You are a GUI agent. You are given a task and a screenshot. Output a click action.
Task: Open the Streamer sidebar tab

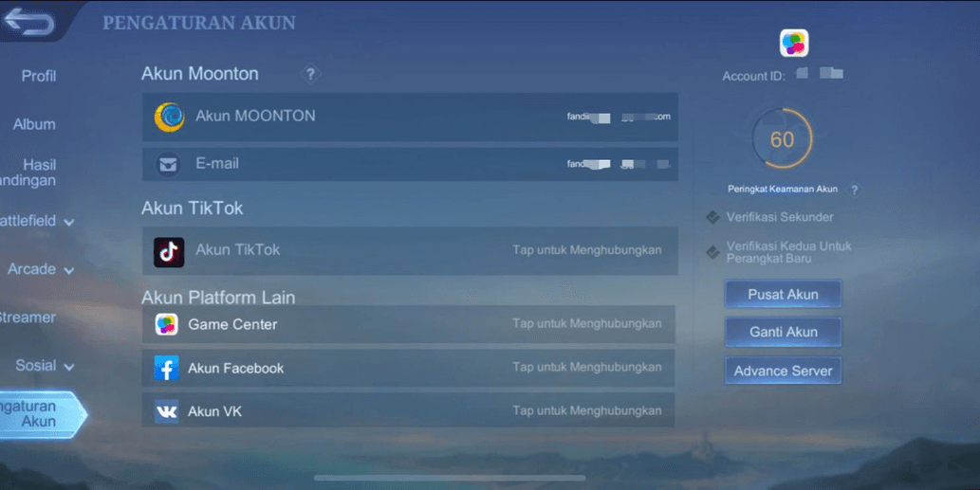pyautogui.click(x=28, y=318)
